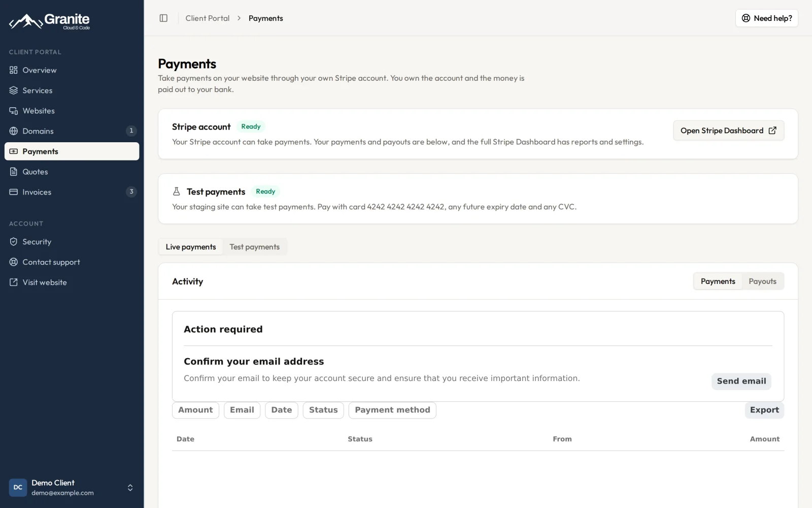
Task: Click the Granite logo
Action: click(49, 21)
